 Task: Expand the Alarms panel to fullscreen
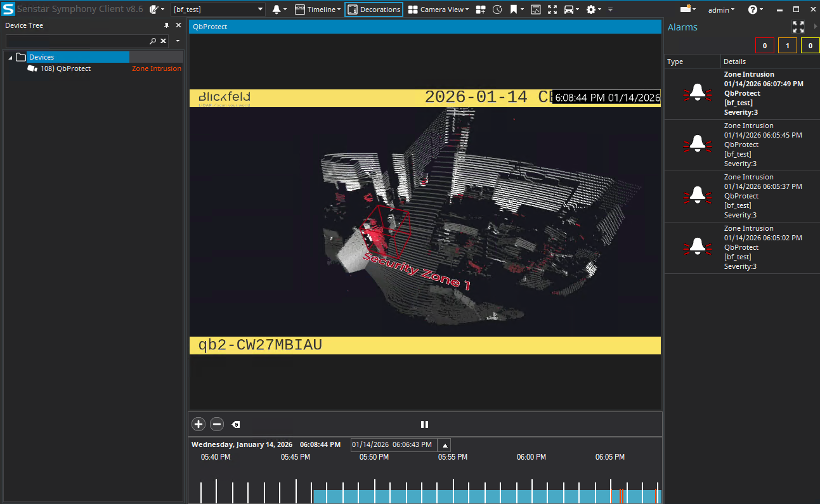(x=798, y=27)
